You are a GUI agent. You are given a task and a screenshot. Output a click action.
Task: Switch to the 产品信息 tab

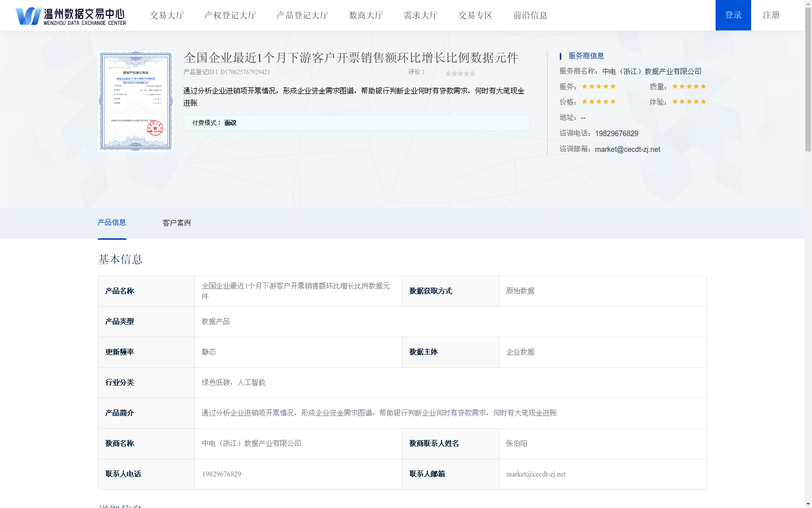click(x=112, y=223)
